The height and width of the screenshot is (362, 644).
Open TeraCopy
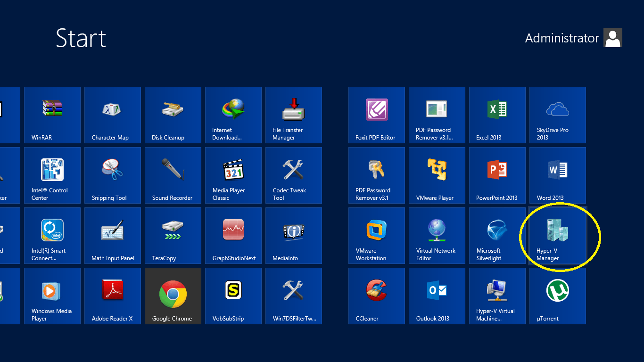click(x=173, y=236)
